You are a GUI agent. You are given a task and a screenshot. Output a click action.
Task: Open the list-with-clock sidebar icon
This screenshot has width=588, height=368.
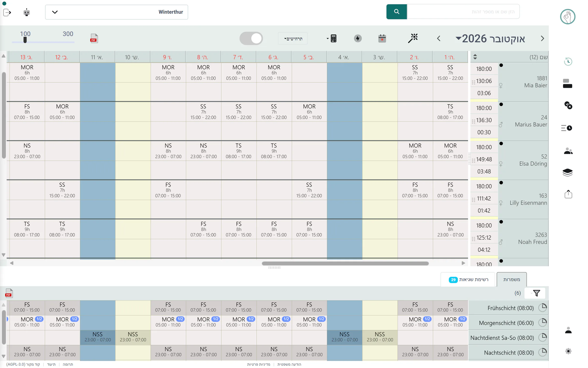(567, 128)
